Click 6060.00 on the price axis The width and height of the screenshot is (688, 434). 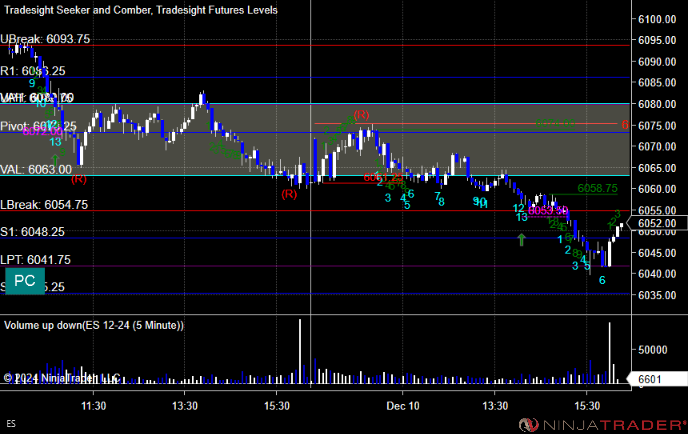pyautogui.click(x=657, y=189)
